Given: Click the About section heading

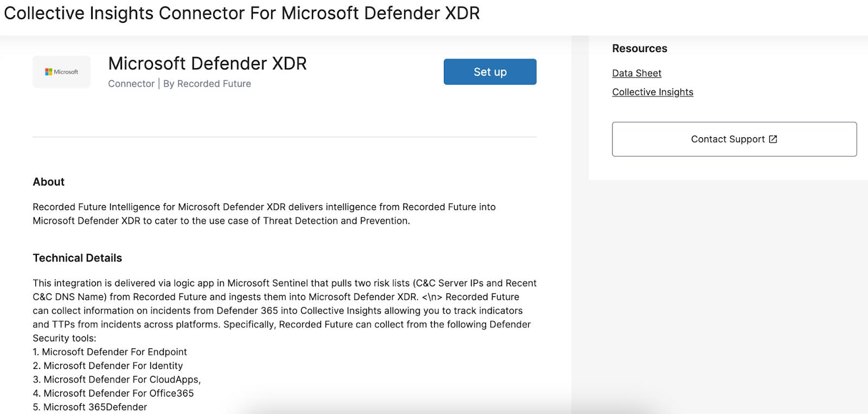Looking at the screenshot, I should pos(48,182).
